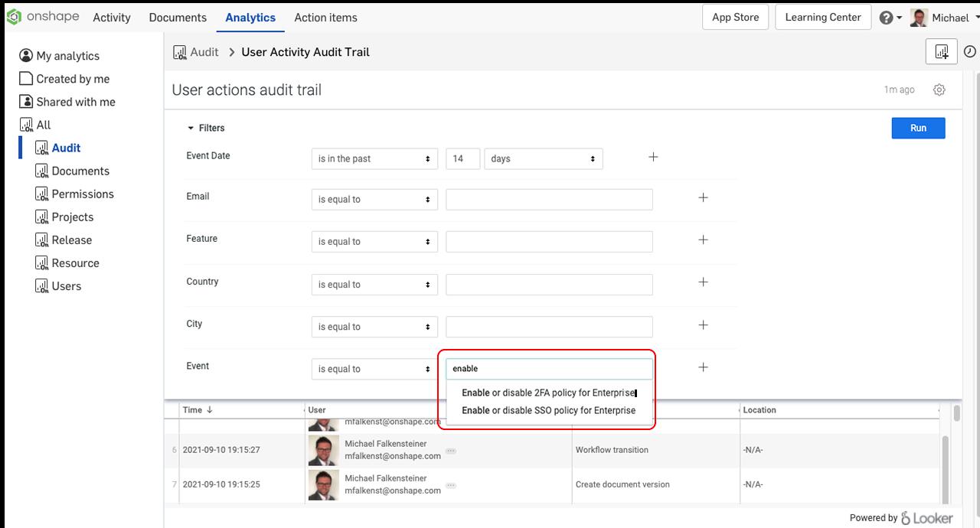Click the add dashboard icon button
The width and height of the screenshot is (980, 528).
pos(942,52)
